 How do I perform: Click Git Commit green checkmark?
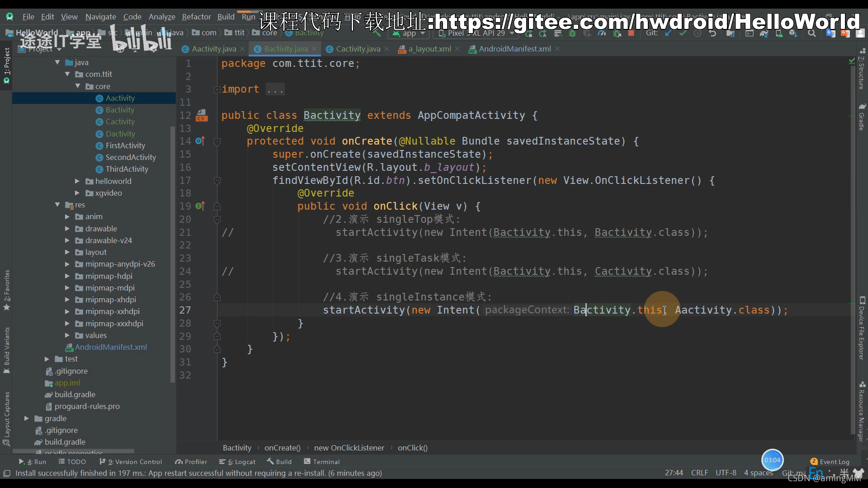[683, 33]
